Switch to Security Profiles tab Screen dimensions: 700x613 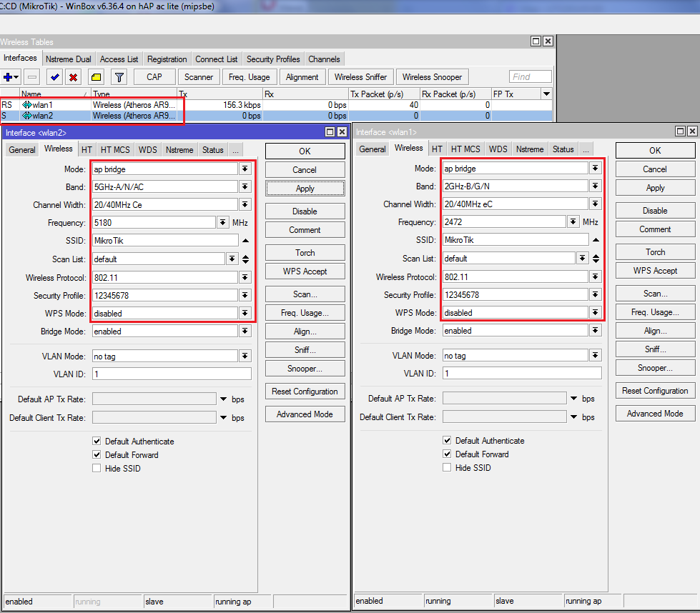tap(273, 59)
